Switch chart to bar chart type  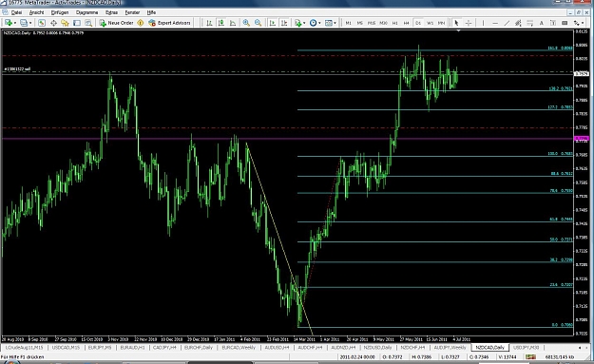tap(209, 23)
